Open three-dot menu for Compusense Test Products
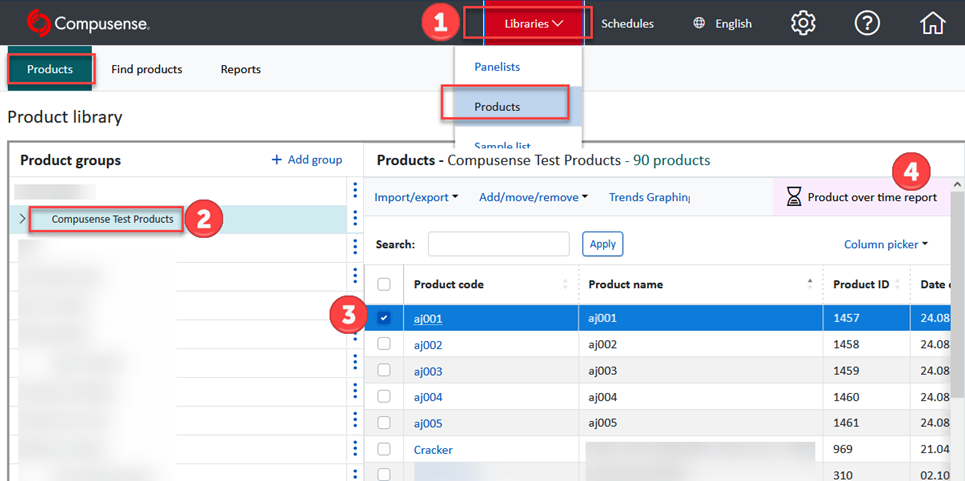The image size is (965, 481). 355,218
